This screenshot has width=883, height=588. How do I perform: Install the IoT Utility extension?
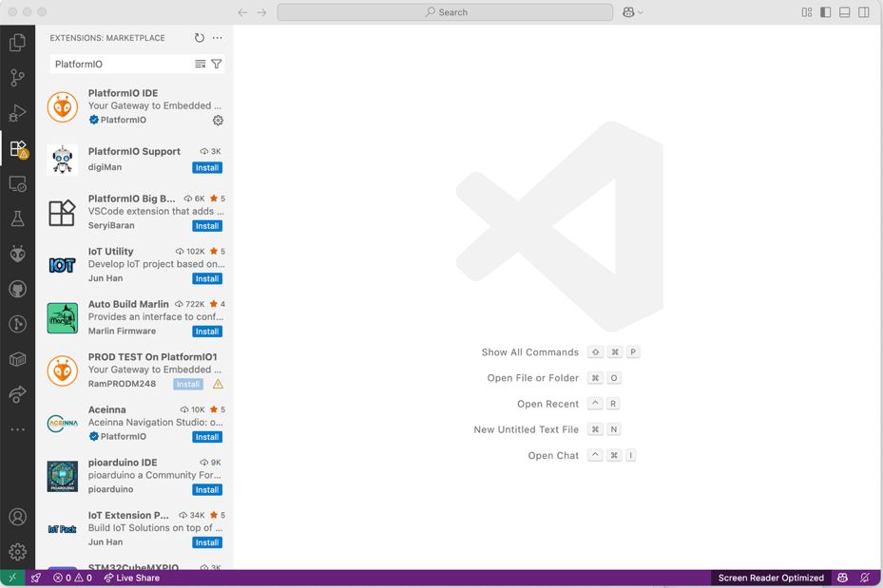tap(207, 278)
